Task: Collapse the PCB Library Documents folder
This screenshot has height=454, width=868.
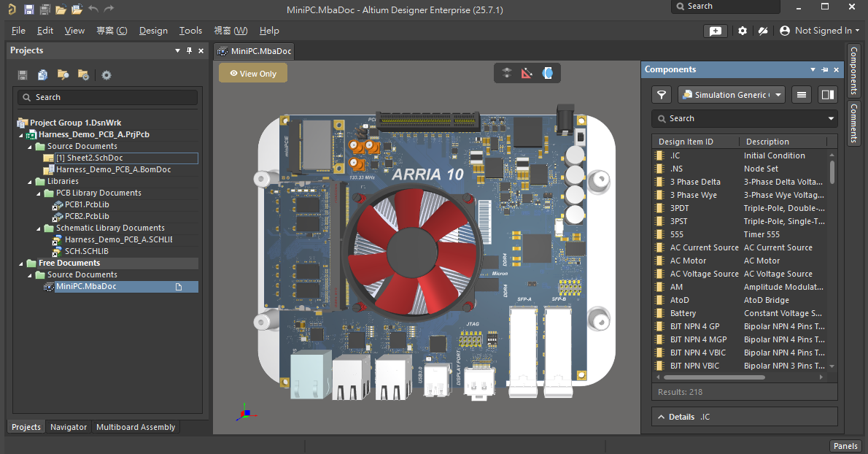Action: (x=39, y=193)
